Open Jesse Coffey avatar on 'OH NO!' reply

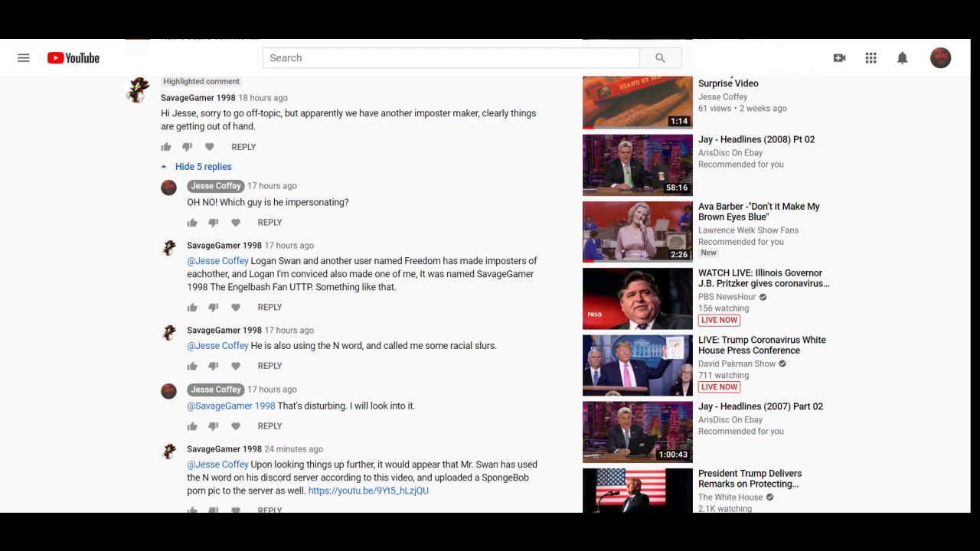168,187
